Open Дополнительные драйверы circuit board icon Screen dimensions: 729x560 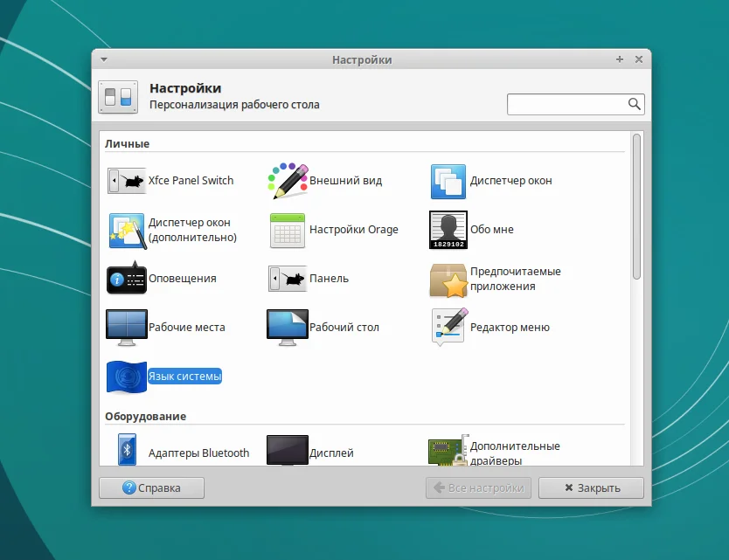point(448,450)
